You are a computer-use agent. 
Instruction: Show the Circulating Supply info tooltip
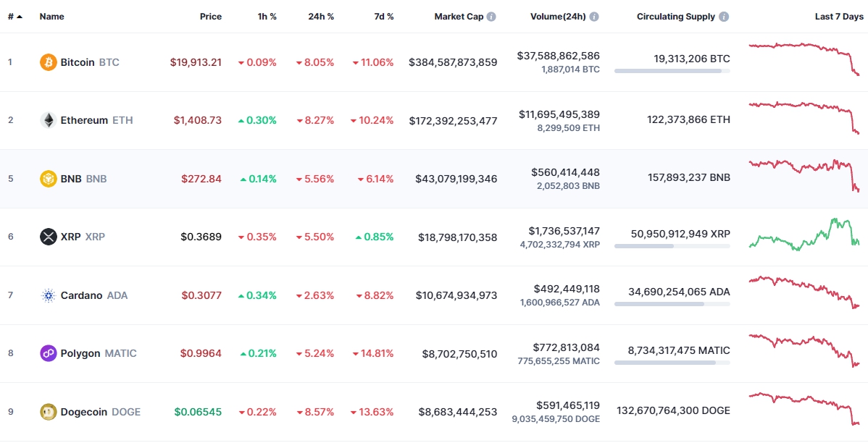pos(724,17)
